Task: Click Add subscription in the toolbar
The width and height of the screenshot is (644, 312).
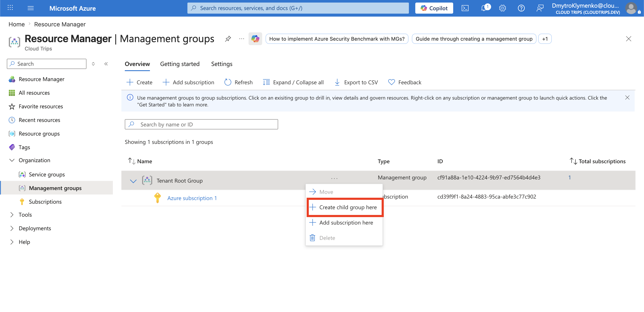Action: tap(188, 82)
